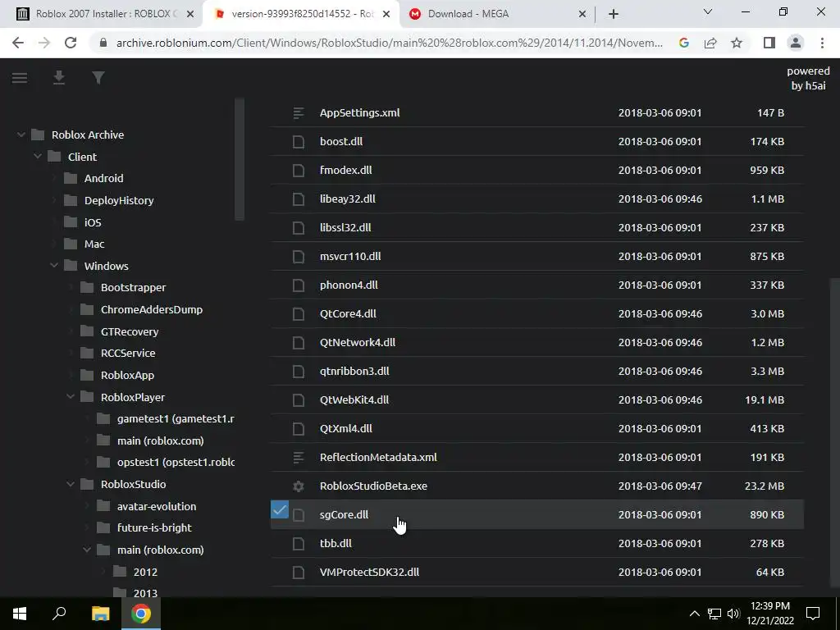Viewport: 840px width, 630px height.
Task: Open Windows taskbar search
Action: (59, 614)
